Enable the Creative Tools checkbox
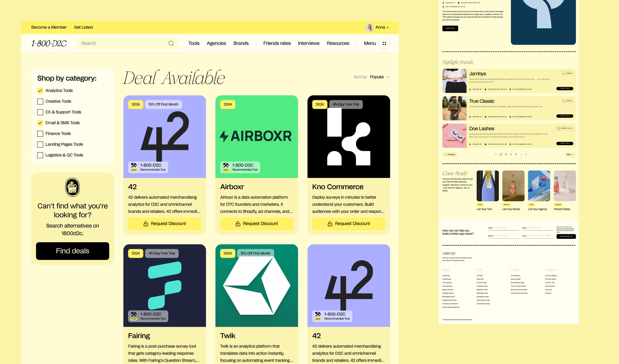The image size is (619, 364). (40, 101)
